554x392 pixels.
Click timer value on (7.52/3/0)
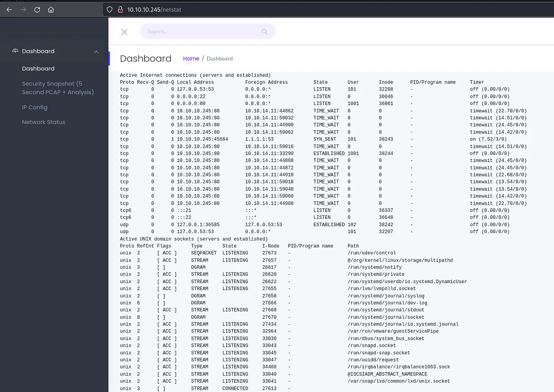tap(488, 139)
